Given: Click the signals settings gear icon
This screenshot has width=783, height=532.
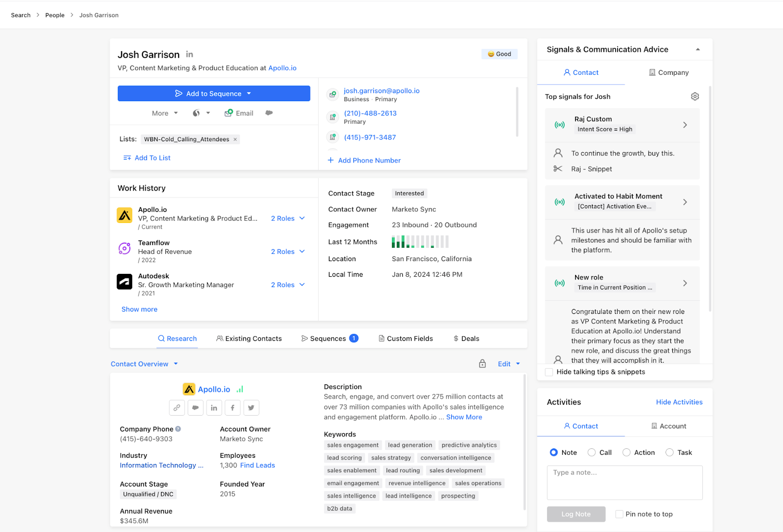Looking at the screenshot, I should point(695,96).
